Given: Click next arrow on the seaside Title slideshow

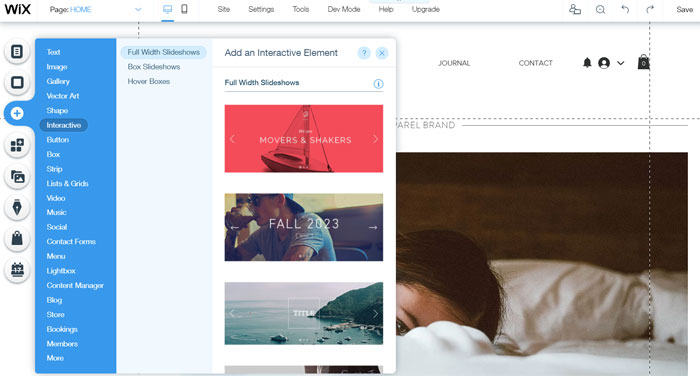Looking at the screenshot, I should pyautogui.click(x=375, y=313).
